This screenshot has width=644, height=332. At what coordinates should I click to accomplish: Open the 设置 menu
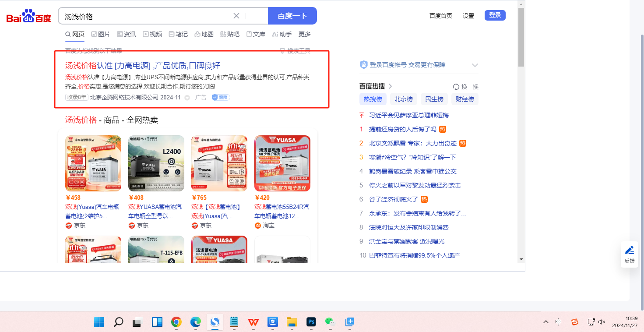point(468,16)
